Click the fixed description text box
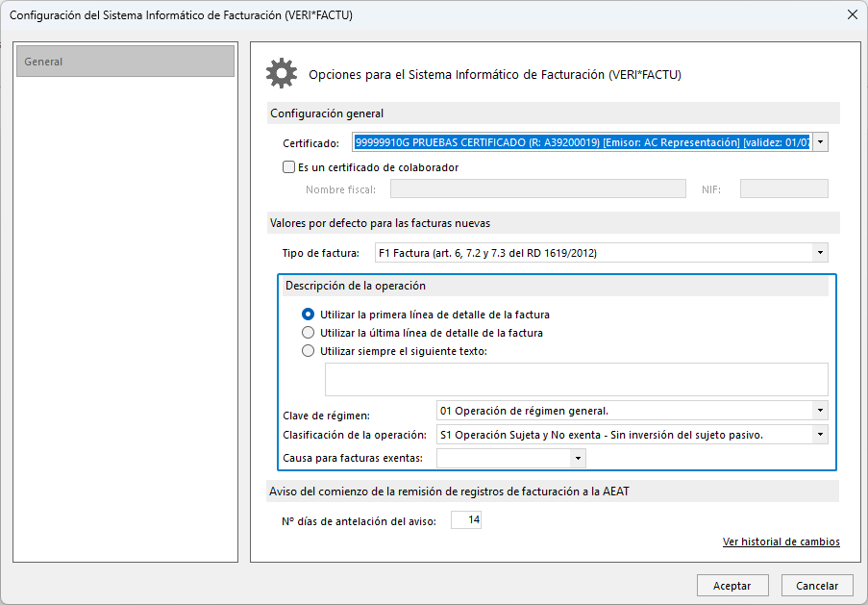Image resolution: width=868 pixels, height=605 pixels. [577, 380]
